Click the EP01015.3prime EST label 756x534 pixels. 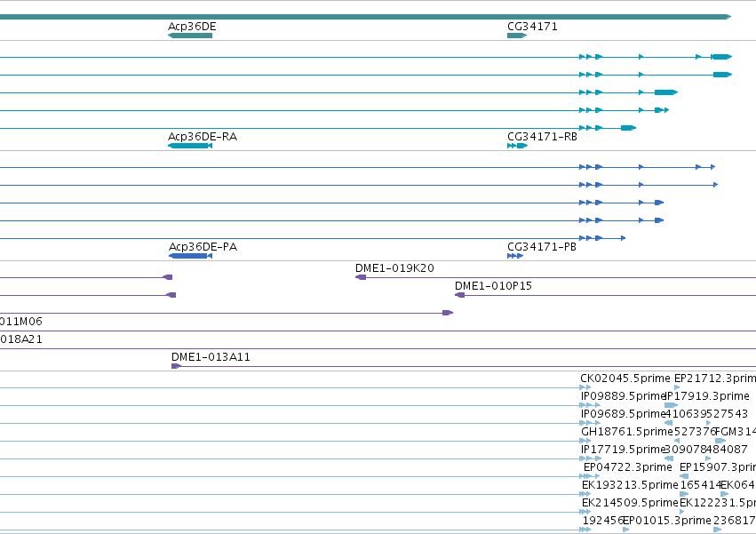[667, 522]
